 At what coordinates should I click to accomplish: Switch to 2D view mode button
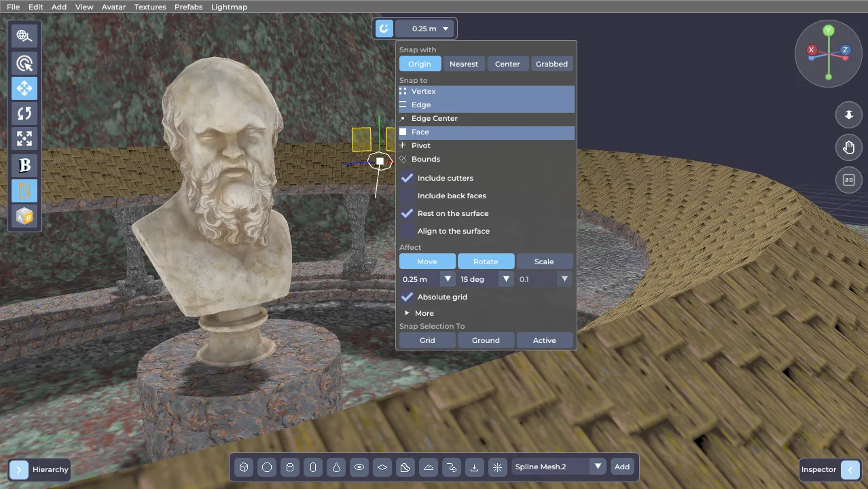[849, 180]
